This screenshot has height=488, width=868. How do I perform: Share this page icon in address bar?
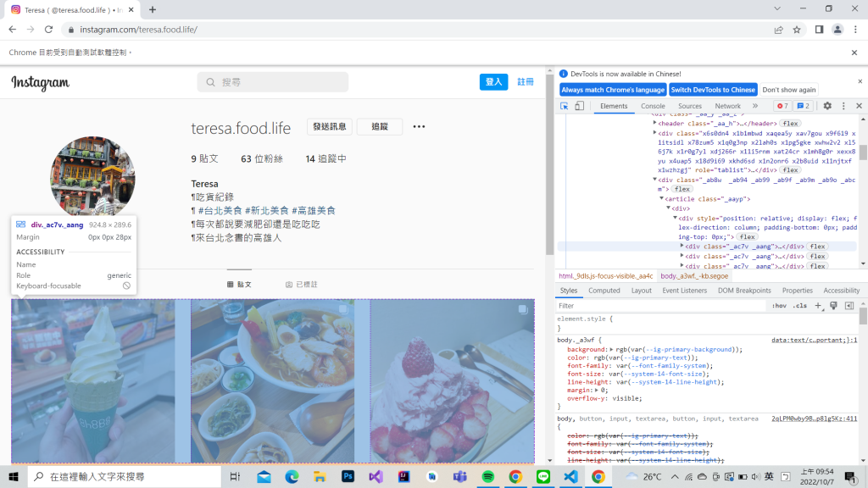(778, 30)
